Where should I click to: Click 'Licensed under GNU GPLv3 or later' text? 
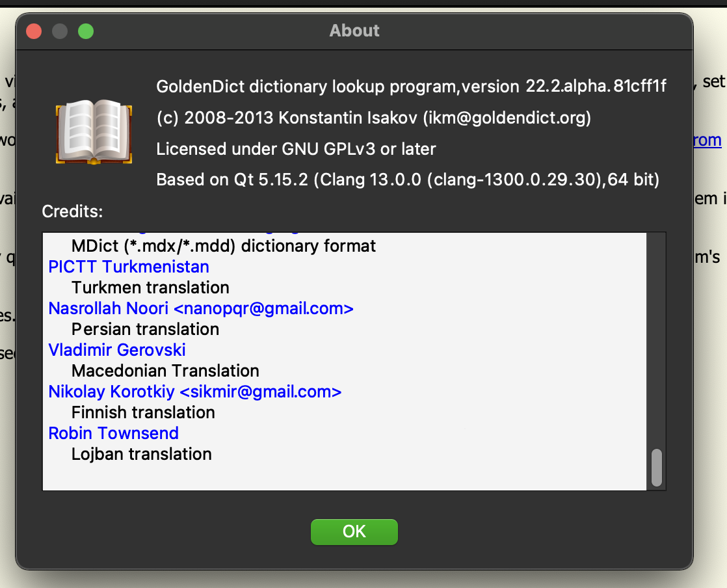296,149
